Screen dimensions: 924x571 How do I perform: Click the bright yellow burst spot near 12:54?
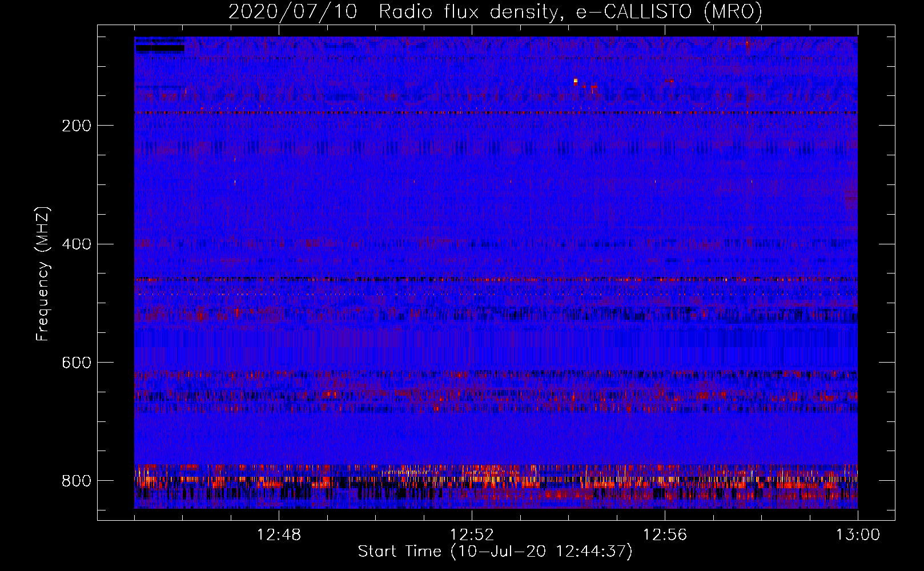pyautogui.click(x=576, y=81)
